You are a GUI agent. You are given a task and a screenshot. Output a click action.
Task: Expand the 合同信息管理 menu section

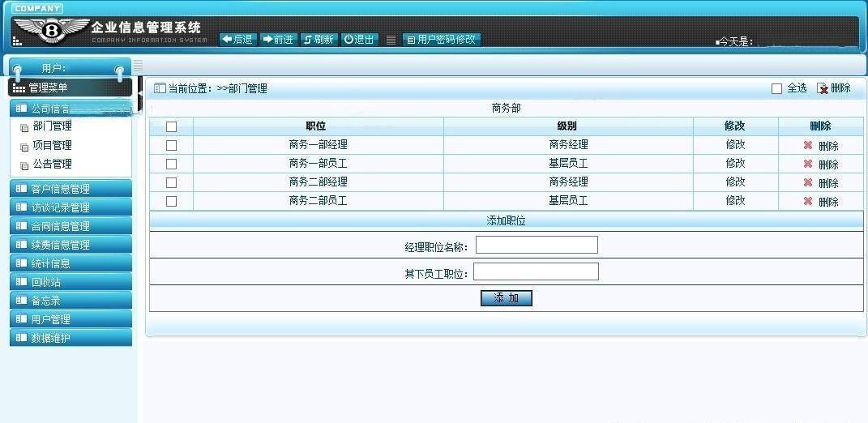pyautogui.click(x=71, y=226)
